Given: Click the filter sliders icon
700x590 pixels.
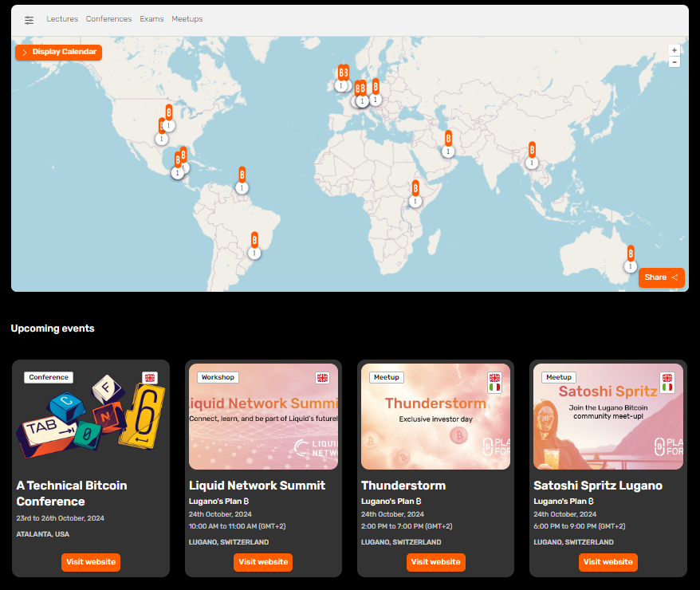Looking at the screenshot, I should 29,20.
